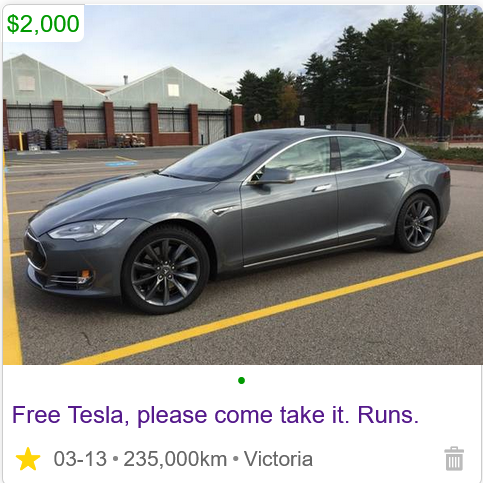Select the Victoria location label
Screen dimensions: 483x483
278,459
